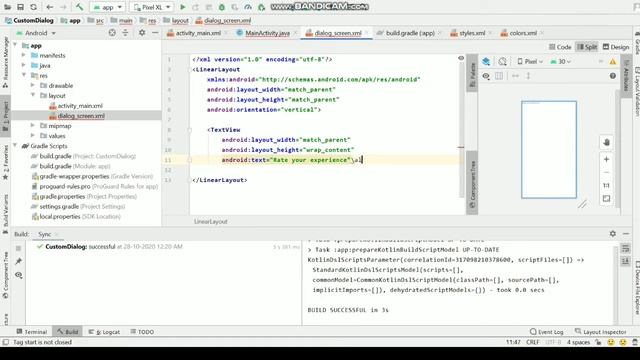Expand the values folder arrow
Viewport: 640px width, 360px height.
click(33, 136)
